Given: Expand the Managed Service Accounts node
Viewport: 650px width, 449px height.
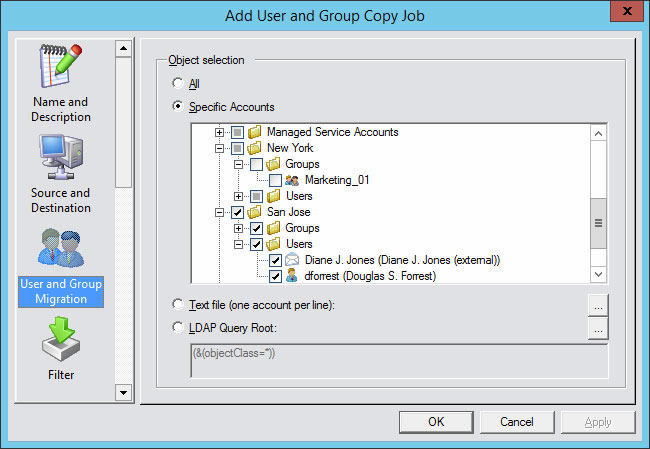Looking at the screenshot, I should pyautogui.click(x=219, y=132).
